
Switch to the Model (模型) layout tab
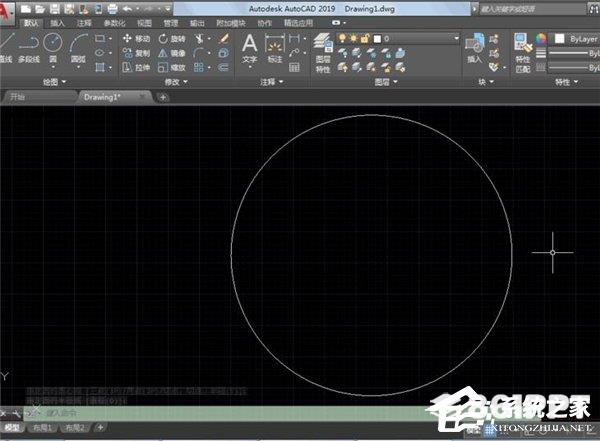point(13,428)
